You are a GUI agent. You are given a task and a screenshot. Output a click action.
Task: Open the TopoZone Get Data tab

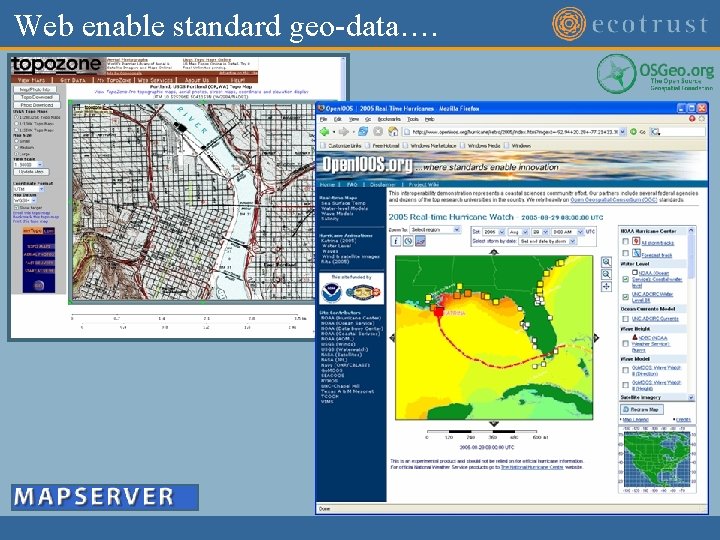click(x=73, y=80)
